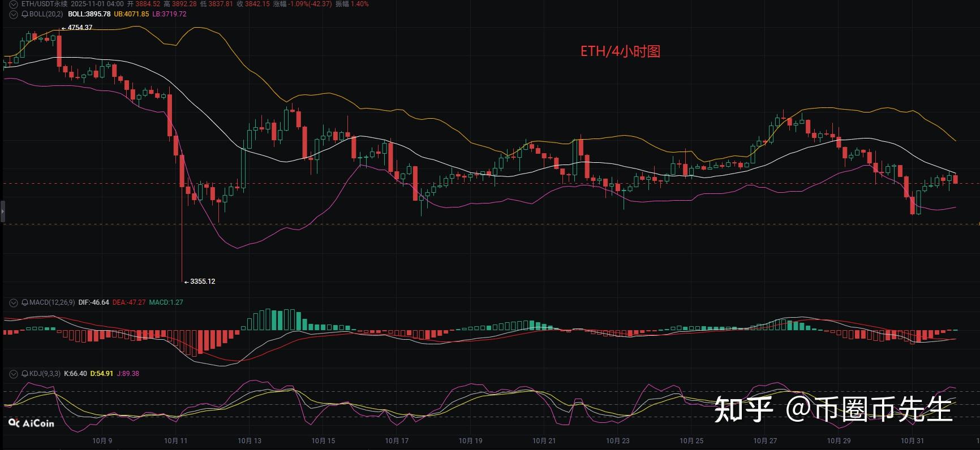
Task: Click the 10月11 date on time axis
Action: (175, 441)
